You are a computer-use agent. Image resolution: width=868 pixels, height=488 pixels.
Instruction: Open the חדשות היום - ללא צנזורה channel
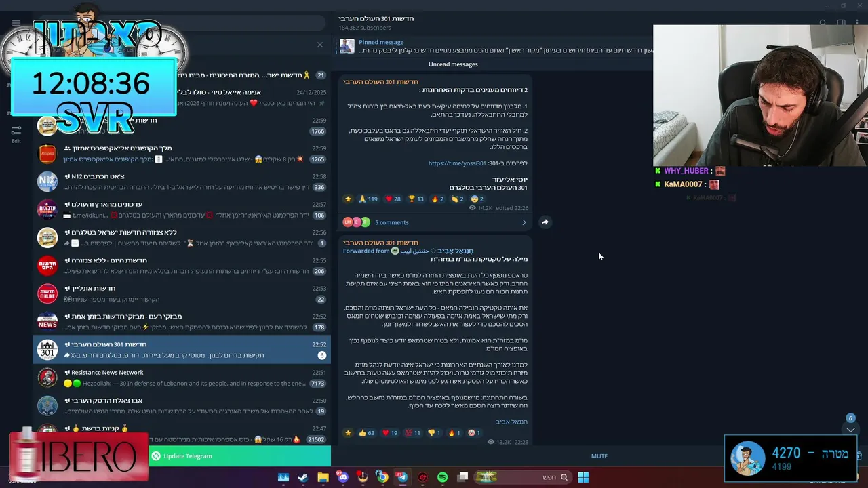pos(182,266)
